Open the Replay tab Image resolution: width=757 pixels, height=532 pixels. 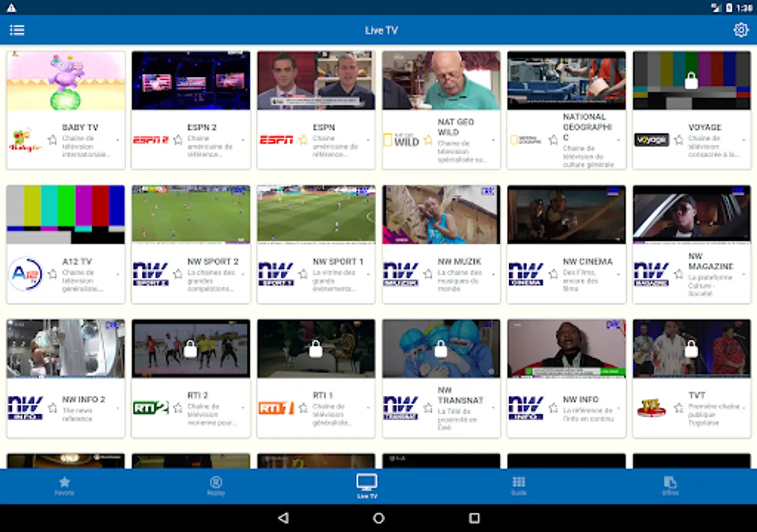pos(216,486)
